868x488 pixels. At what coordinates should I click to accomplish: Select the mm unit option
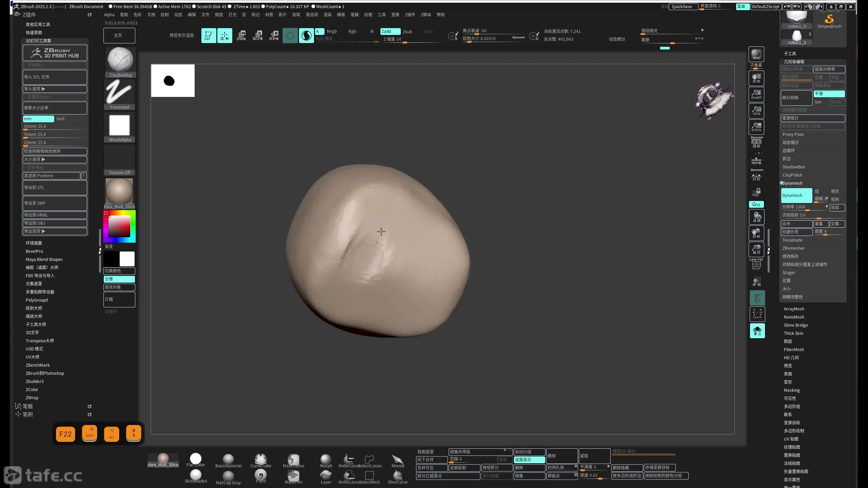(x=38, y=119)
